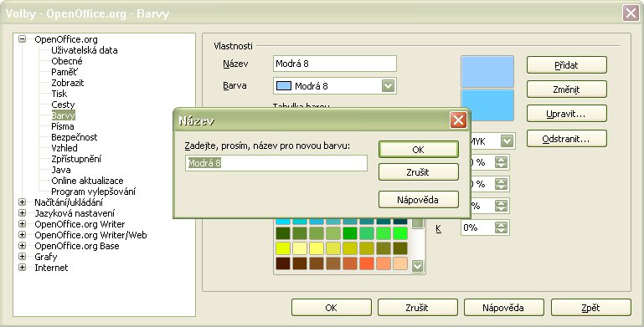The height and width of the screenshot is (327, 644).
Task: Click the color table scroll-down arrow
Action: (x=418, y=266)
